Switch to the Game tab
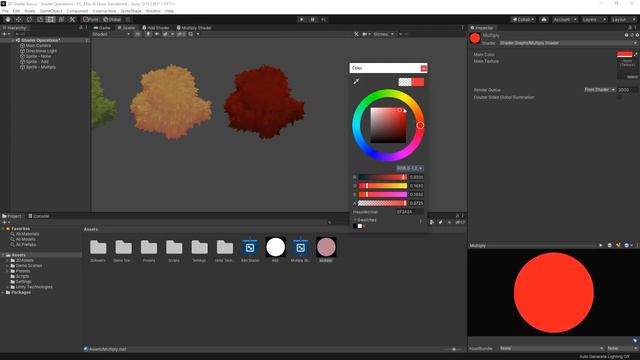Screen dimensions: 640x360 coord(102,28)
